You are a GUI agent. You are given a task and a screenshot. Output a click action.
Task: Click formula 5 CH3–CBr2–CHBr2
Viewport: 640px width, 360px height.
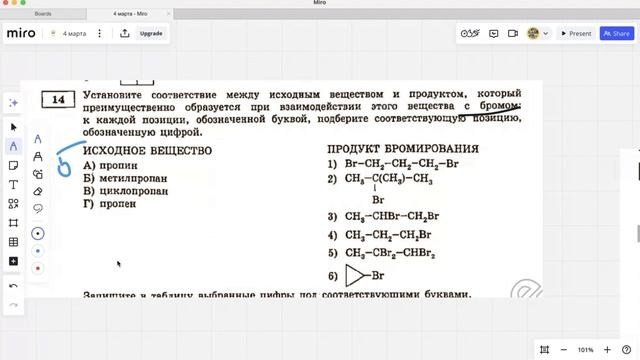[x=390, y=253]
